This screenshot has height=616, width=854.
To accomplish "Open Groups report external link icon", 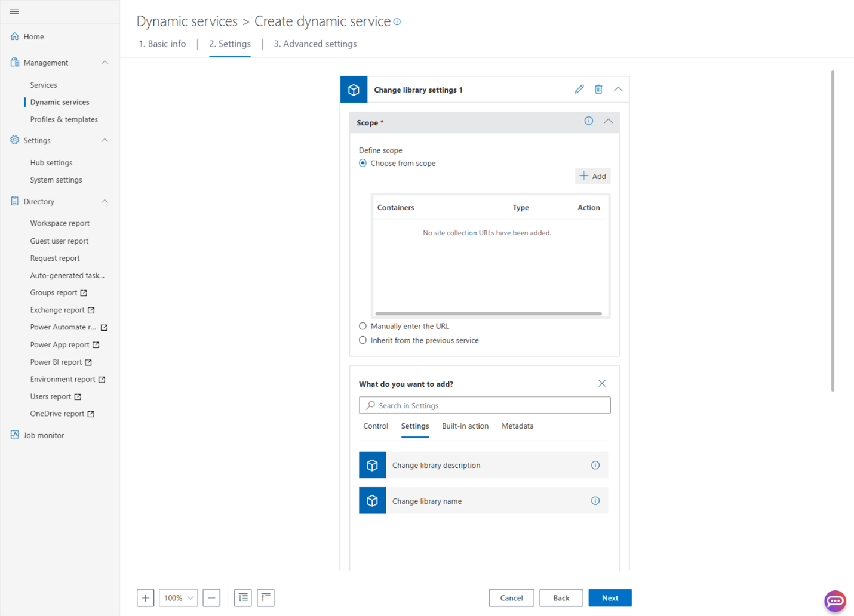I will pos(84,293).
